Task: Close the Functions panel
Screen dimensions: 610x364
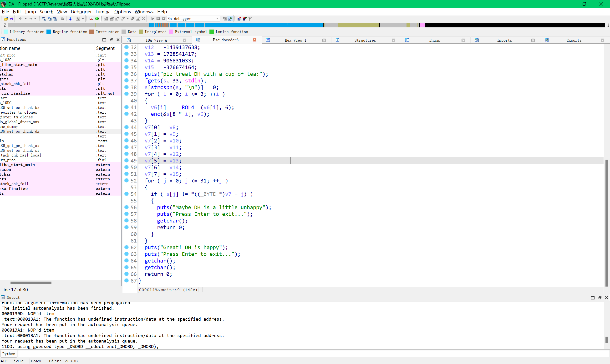Action: click(118, 40)
